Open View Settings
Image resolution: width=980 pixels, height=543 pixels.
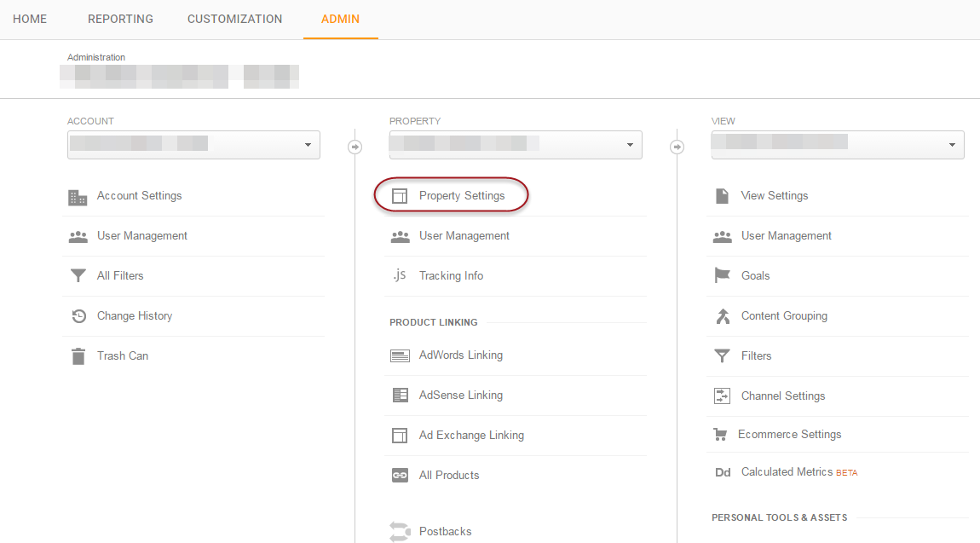click(774, 196)
